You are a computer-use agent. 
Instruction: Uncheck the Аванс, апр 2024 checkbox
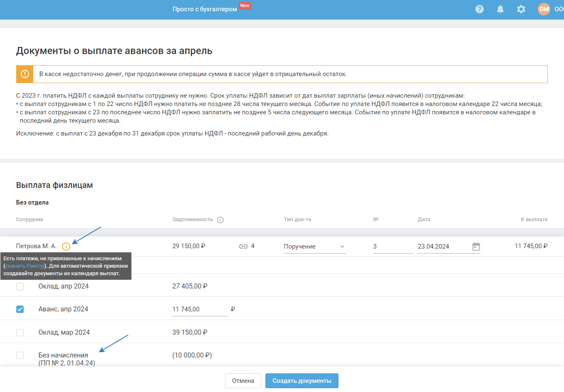(20, 309)
